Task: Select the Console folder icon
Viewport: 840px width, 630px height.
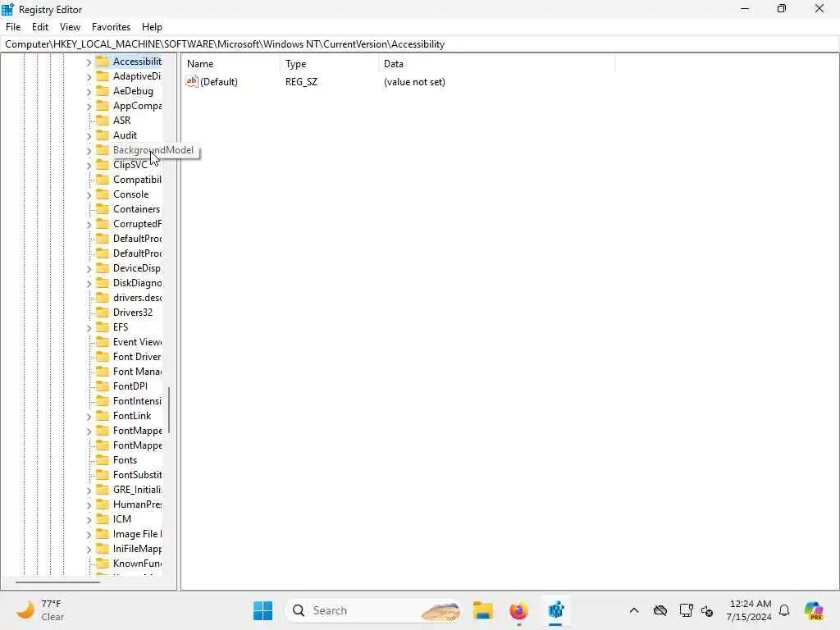Action: (x=103, y=194)
